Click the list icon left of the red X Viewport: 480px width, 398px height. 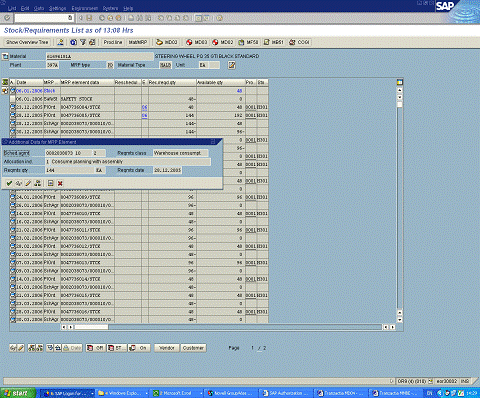[x=50, y=183]
